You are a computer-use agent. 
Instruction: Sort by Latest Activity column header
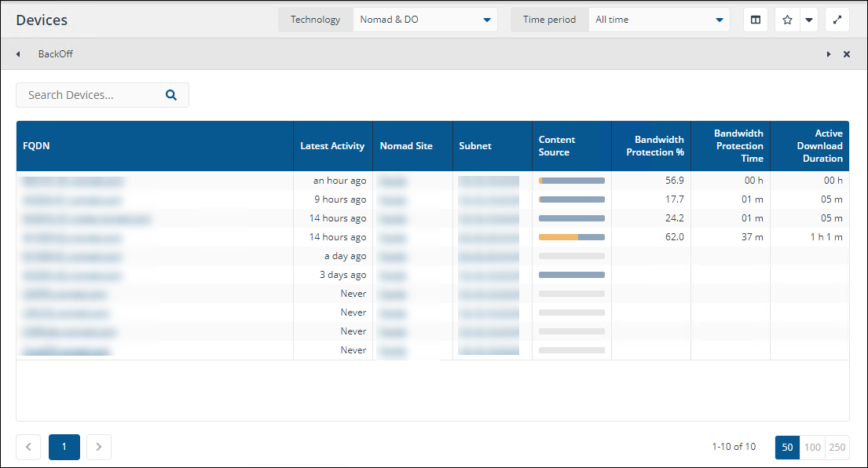coord(332,146)
